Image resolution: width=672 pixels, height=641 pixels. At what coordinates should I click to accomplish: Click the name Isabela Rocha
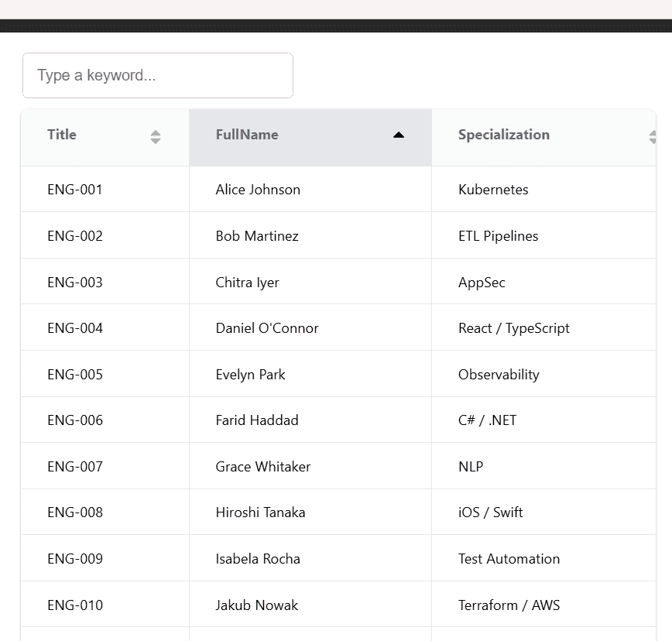(x=258, y=559)
